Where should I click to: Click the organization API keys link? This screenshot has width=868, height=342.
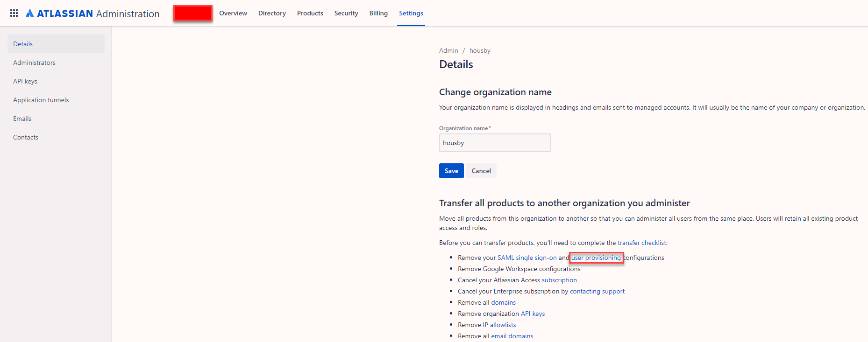533,314
